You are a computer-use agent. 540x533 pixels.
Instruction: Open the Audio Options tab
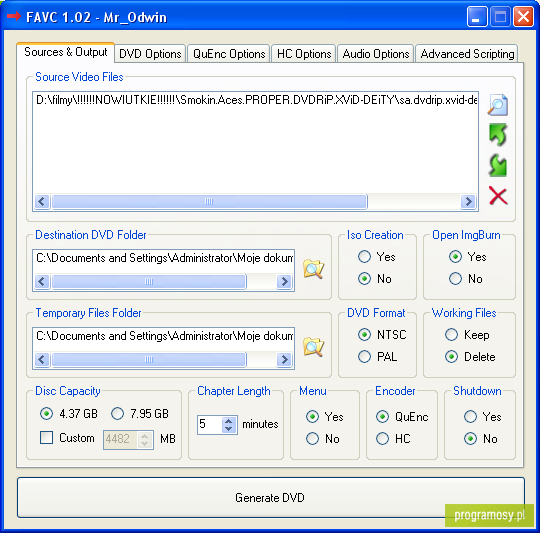pyautogui.click(x=376, y=54)
